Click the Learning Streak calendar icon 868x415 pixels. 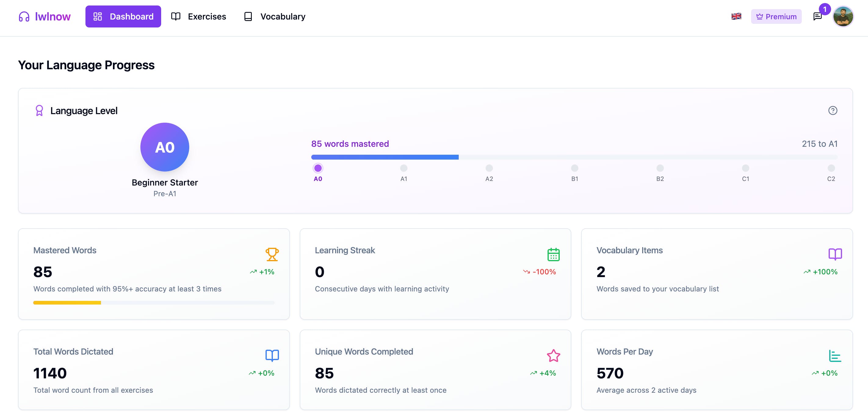pos(553,254)
